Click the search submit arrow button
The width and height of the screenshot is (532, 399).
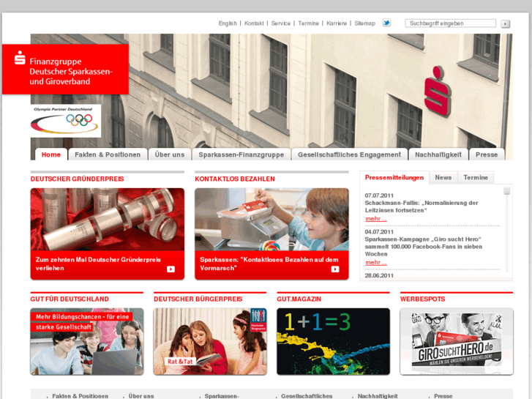(x=505, y=23)
